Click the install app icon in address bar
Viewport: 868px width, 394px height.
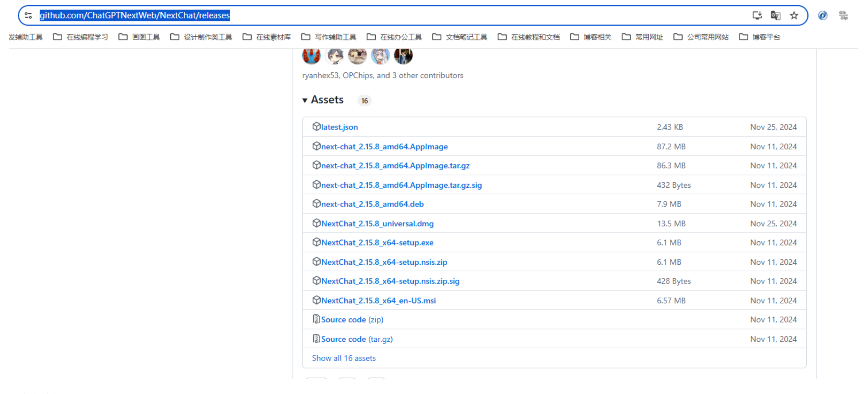(x=757, y=15)
